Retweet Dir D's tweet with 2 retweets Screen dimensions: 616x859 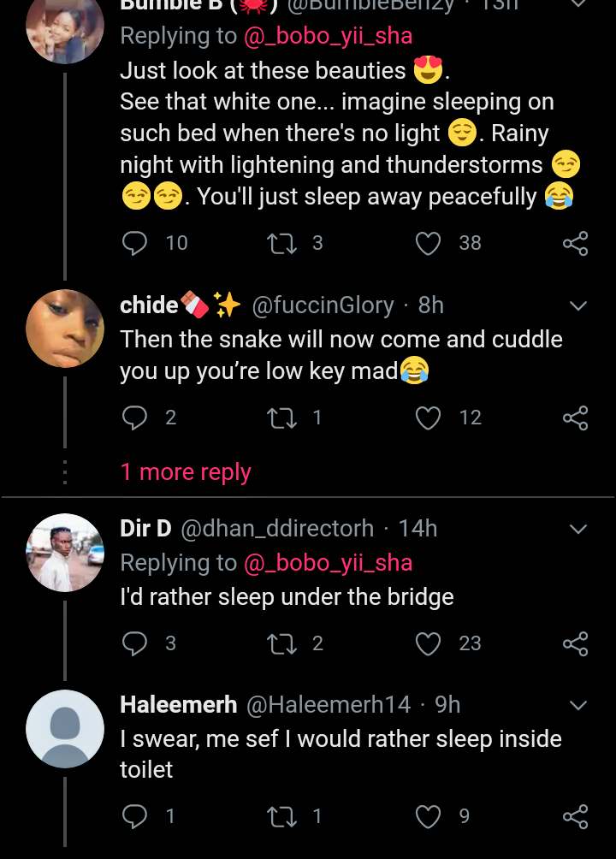click(280, 643)
